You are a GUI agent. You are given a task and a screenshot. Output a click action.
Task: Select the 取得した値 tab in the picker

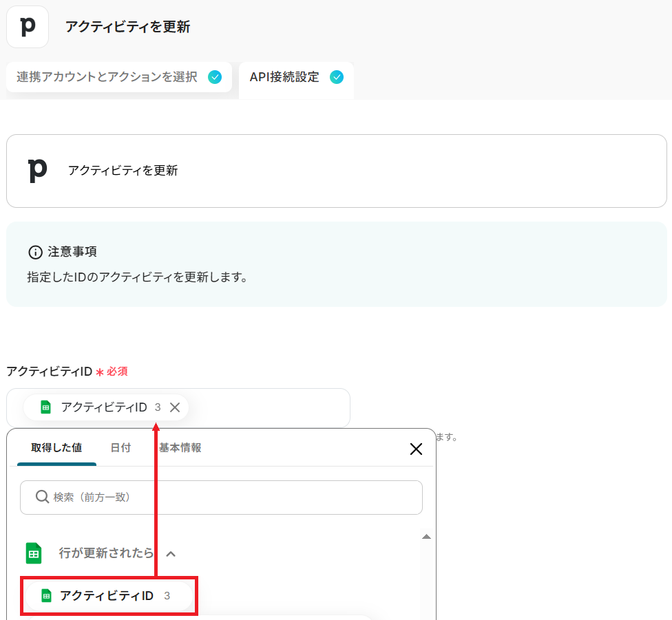pyautogui.click(x=56, y=447)
